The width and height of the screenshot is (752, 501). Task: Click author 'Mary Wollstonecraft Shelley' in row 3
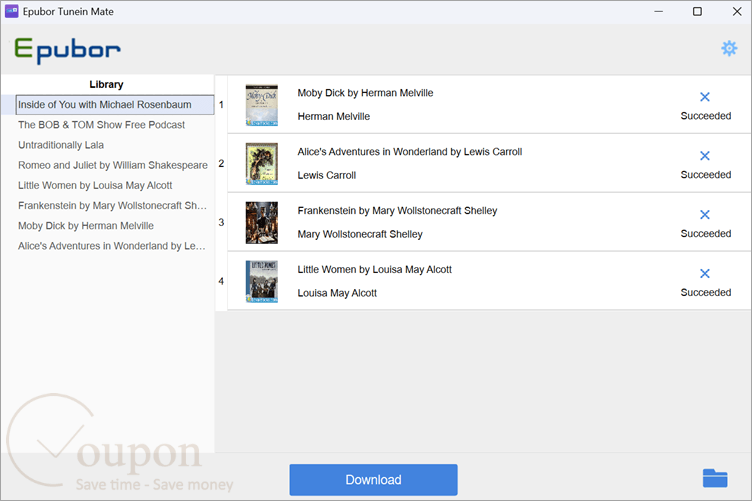point(360,234)
